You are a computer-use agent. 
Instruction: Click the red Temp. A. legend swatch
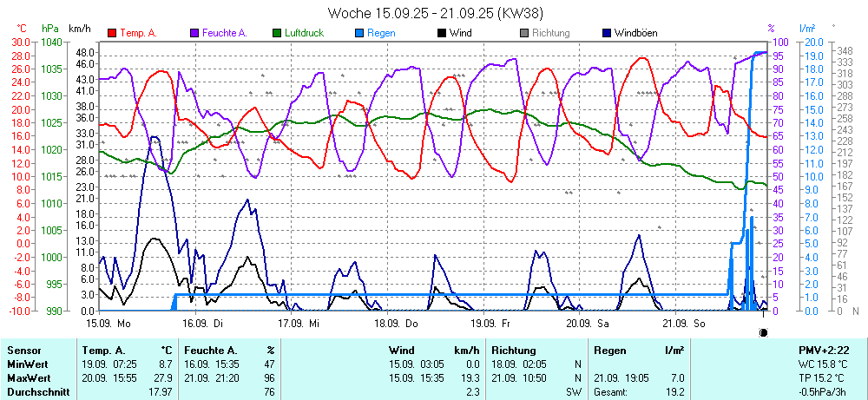[x=112, y=33]
